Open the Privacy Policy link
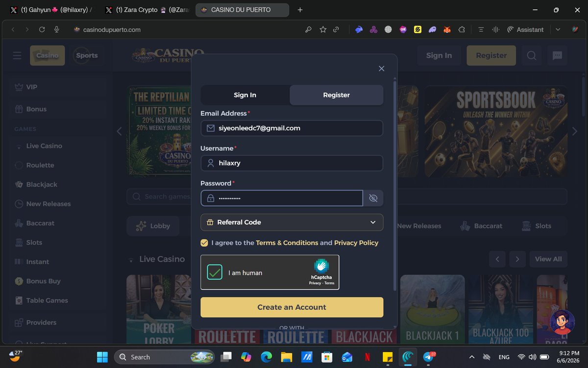This screenshot has height=368, width=588. [x=356, y=243]
